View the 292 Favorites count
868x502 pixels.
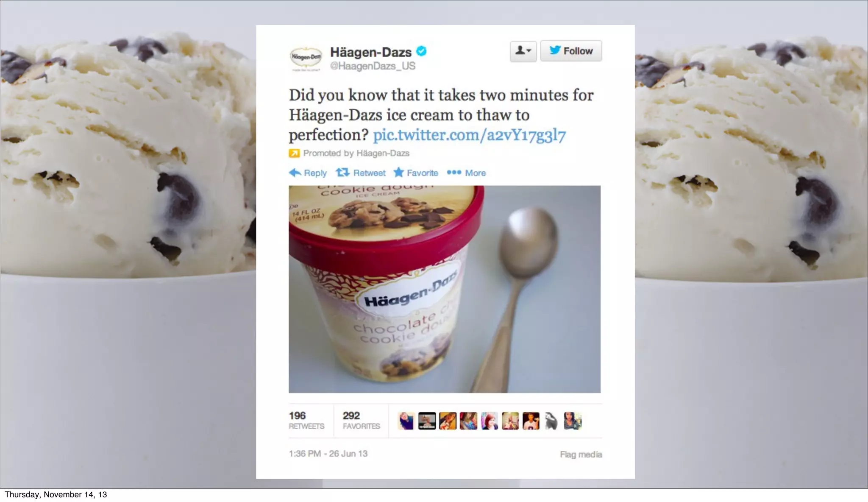[x=361, y=420]
